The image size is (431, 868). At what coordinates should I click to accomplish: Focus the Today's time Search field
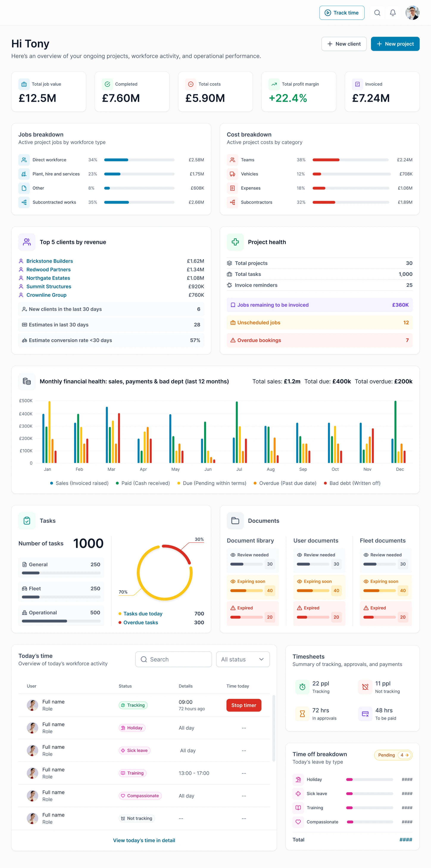pyautogui.click(x=173, y=659)
